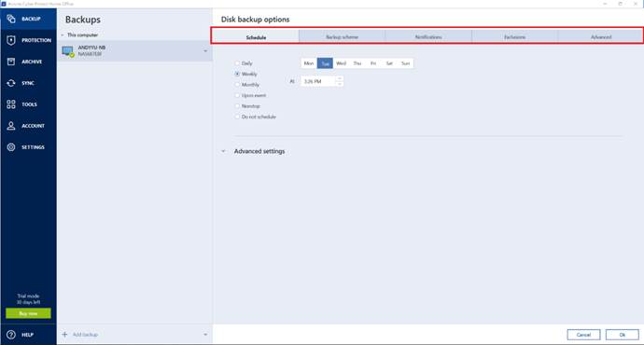
Task: Expand the Advanced settings section
Action: (223, 151)
